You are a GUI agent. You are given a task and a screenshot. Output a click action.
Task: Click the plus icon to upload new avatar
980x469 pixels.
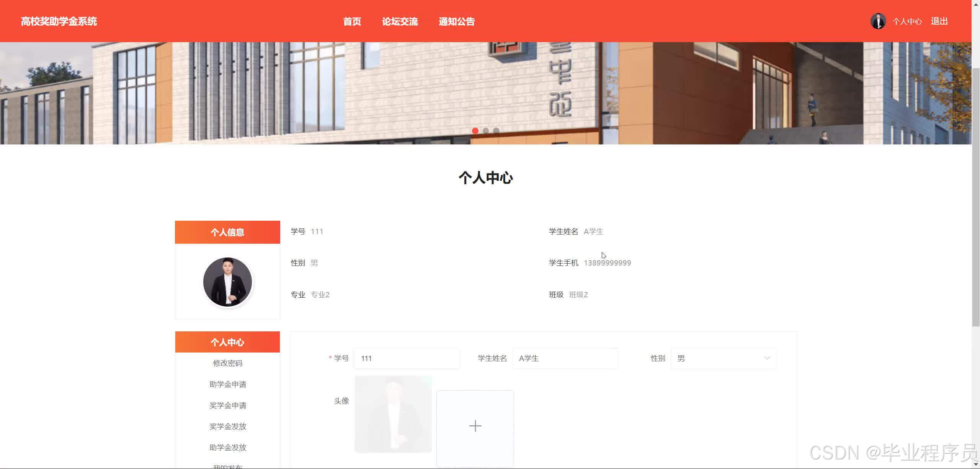(475, 426)
